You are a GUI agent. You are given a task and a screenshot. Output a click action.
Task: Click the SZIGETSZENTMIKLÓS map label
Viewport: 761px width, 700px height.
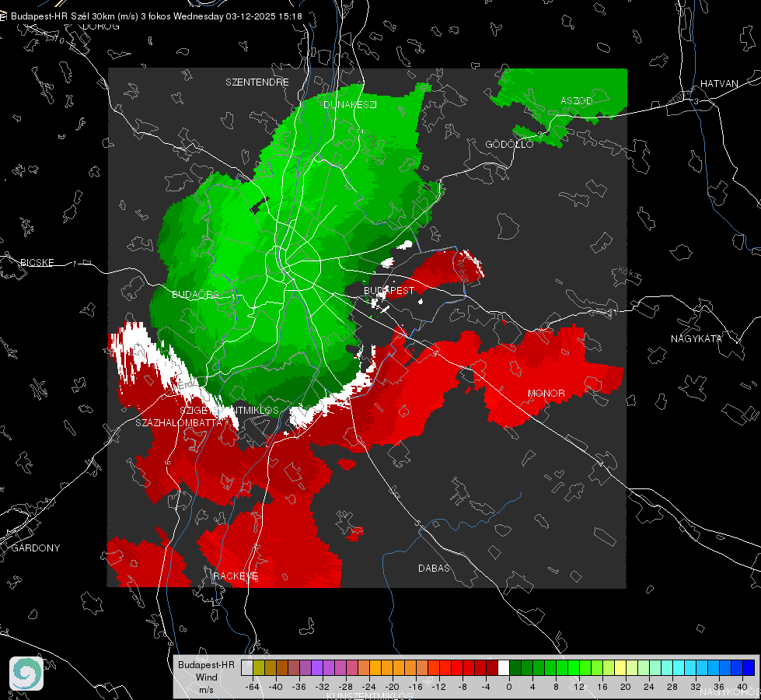pyautogui.click(x=229, y=410)
